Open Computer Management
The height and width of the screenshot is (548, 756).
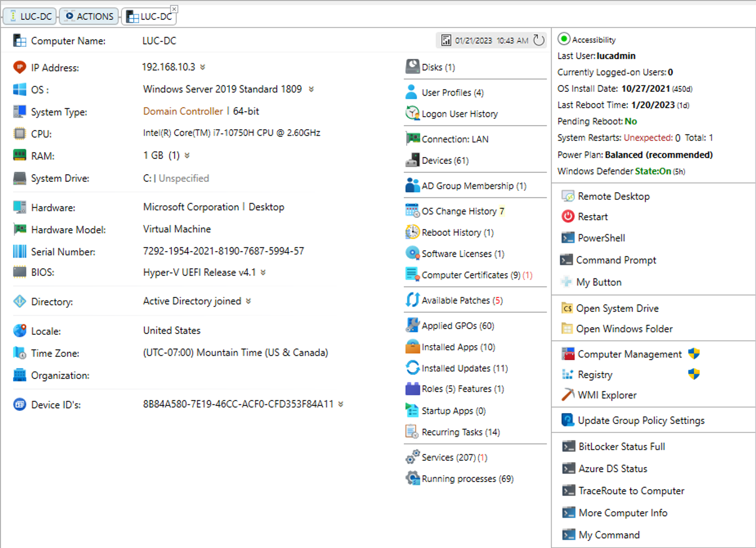622,354
